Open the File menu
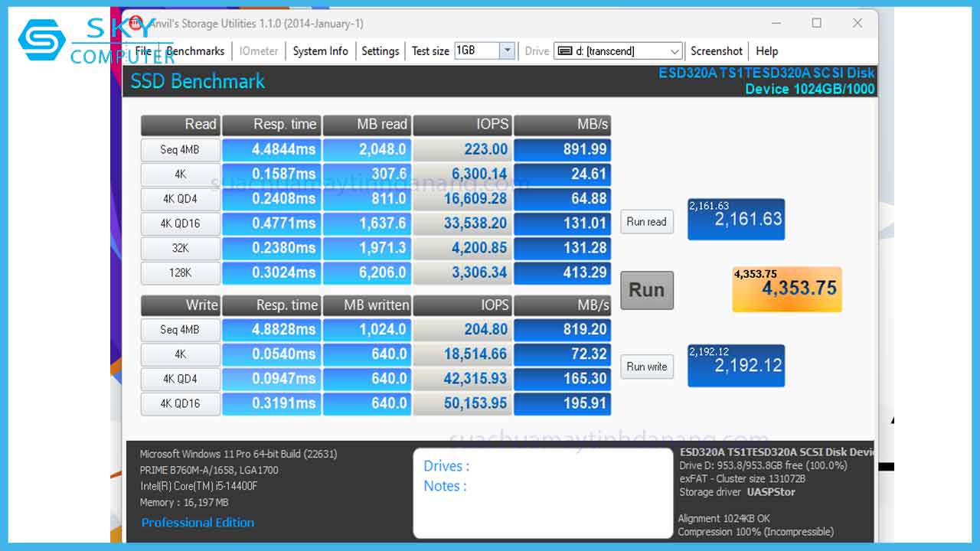980x551 pixels. pyautogui.click(x=143, y=51)
